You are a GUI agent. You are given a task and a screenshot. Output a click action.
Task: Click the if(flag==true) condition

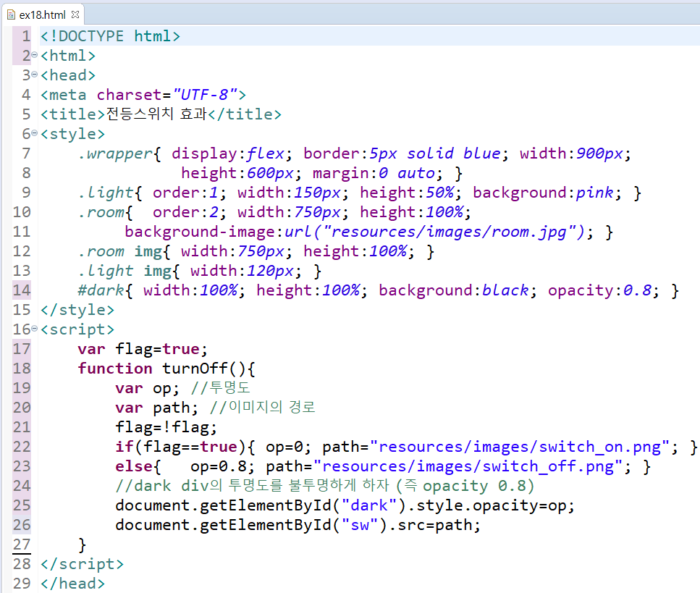[x=180, y=447]
